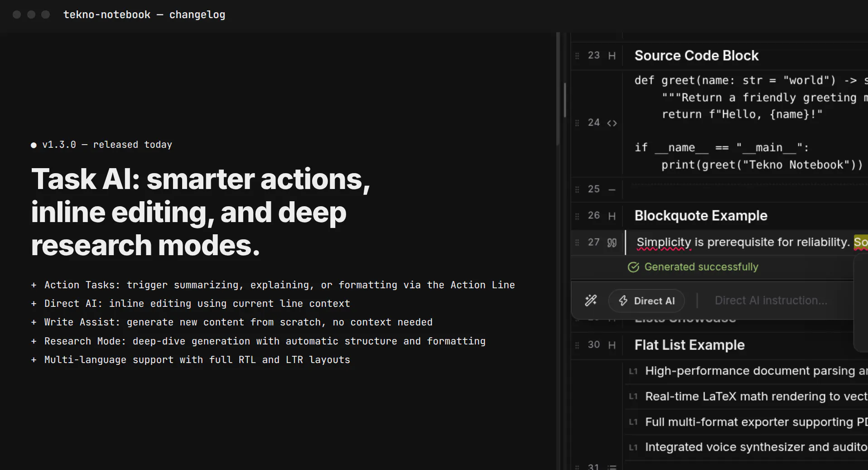Viewport: 868px width, 470px height.
Task: Select the Flat List Example heading
Action: point(690,345)
